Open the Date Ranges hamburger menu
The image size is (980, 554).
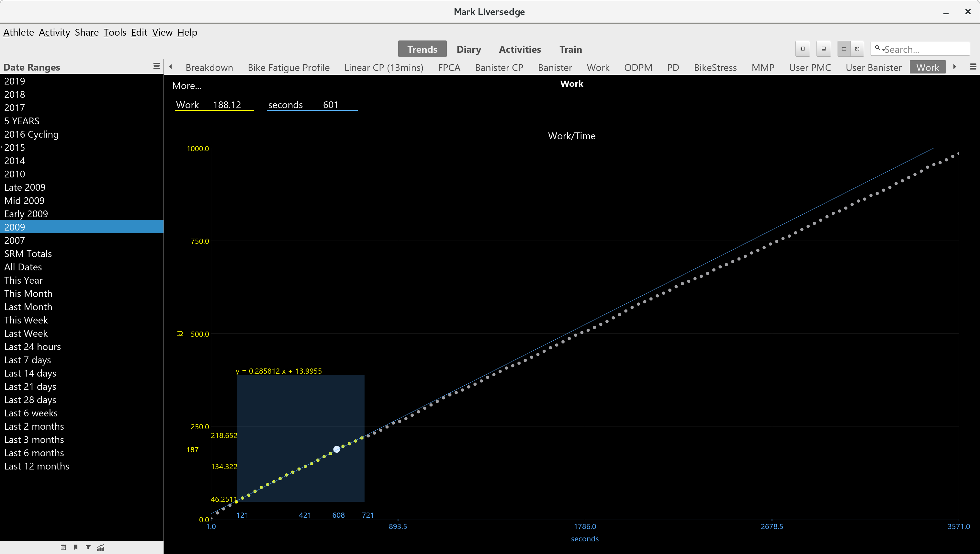pyautogui.click(x=156, y=66)
